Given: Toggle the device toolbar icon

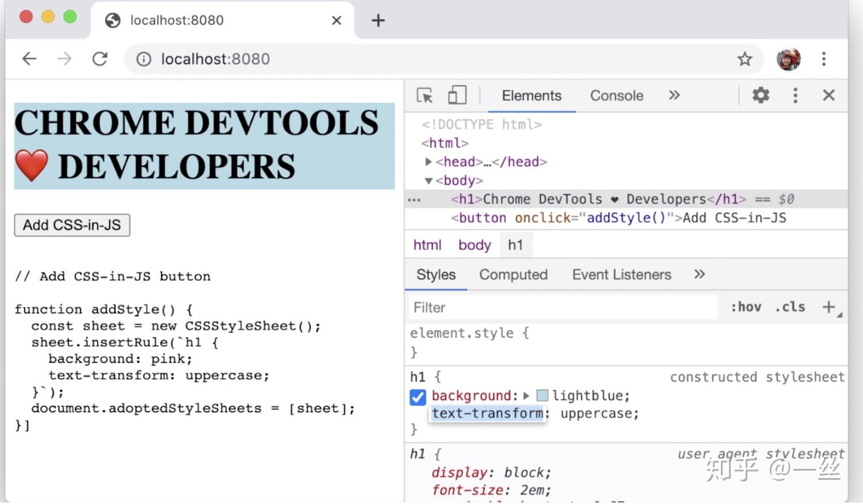Looking at the screenshot, I should click(x=457, y=96).
